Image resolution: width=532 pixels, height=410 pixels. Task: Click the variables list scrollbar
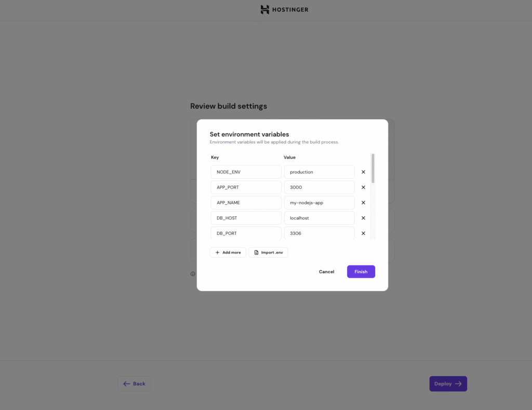pyautogui.click(x=373, y=168)
